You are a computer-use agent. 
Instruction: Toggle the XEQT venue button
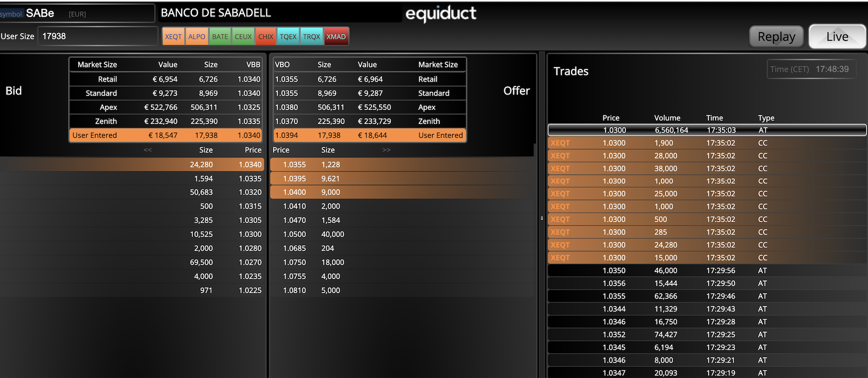click(x=173, y=36)
